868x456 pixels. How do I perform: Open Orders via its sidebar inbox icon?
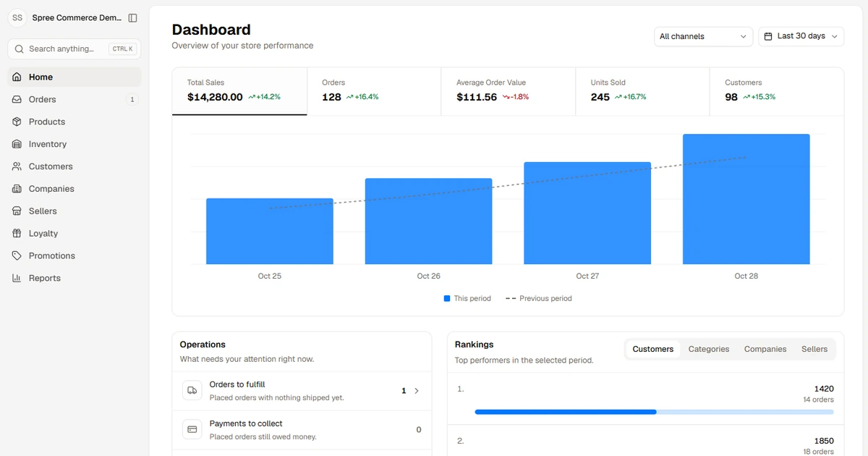[x=17, y=99]
